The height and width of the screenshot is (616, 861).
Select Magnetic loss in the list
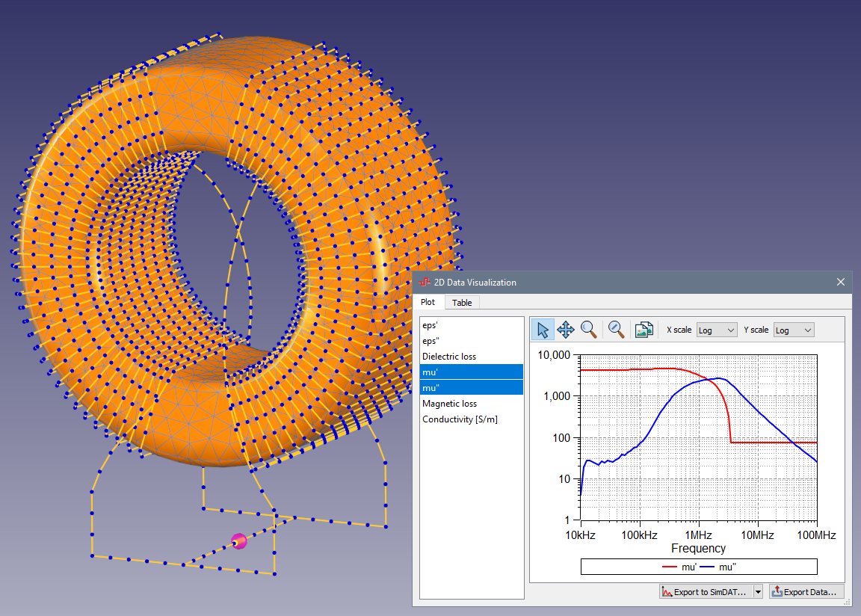click(472, 404)
